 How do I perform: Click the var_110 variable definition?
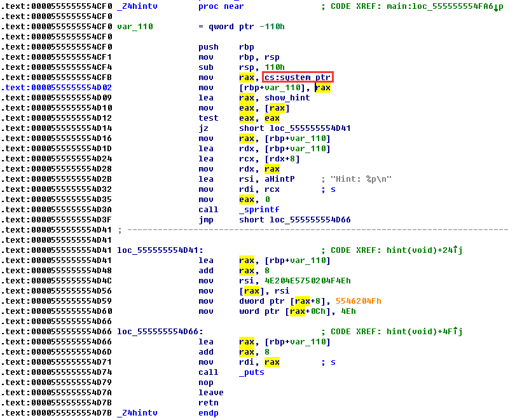click(x=135, y=27)
